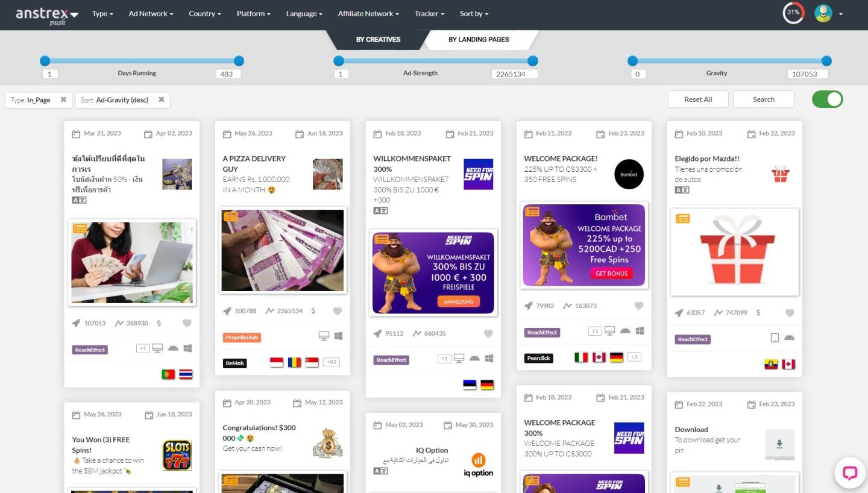Click the user avatar in top bar

[823, 13]
